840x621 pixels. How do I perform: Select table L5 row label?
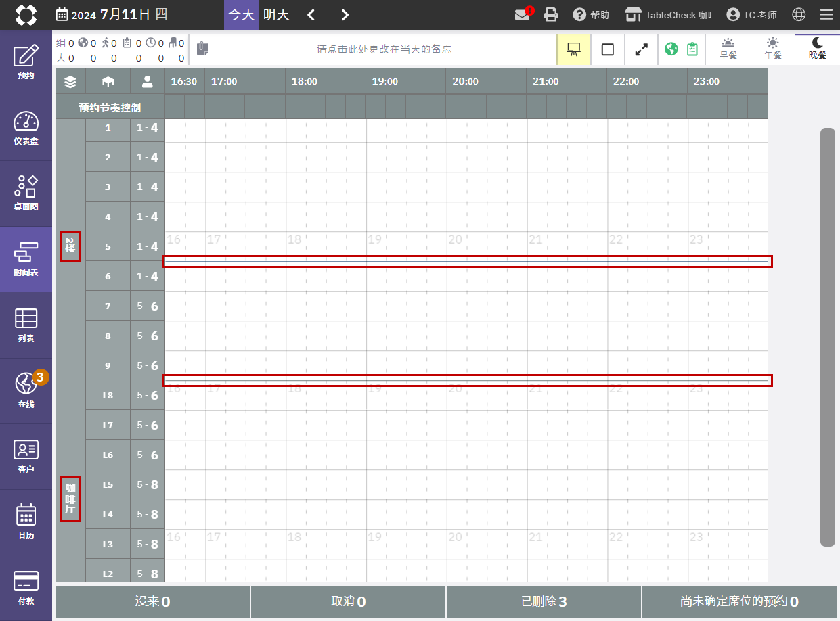coord(108,484)
